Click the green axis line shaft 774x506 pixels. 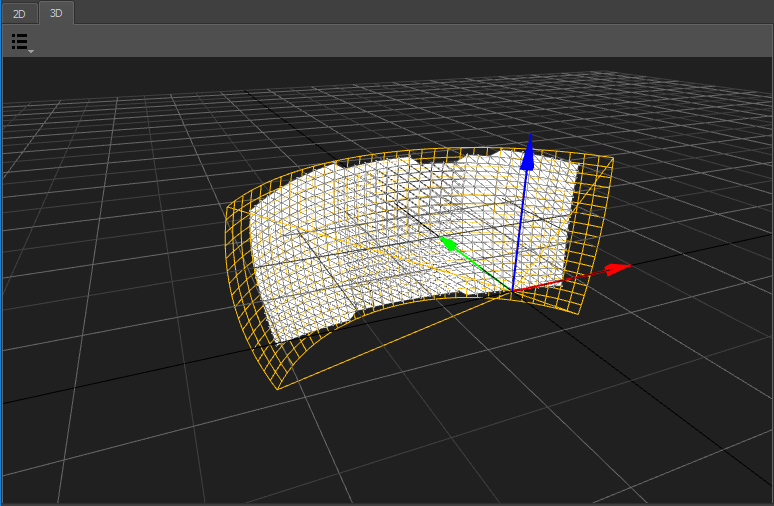pos(482,268)
